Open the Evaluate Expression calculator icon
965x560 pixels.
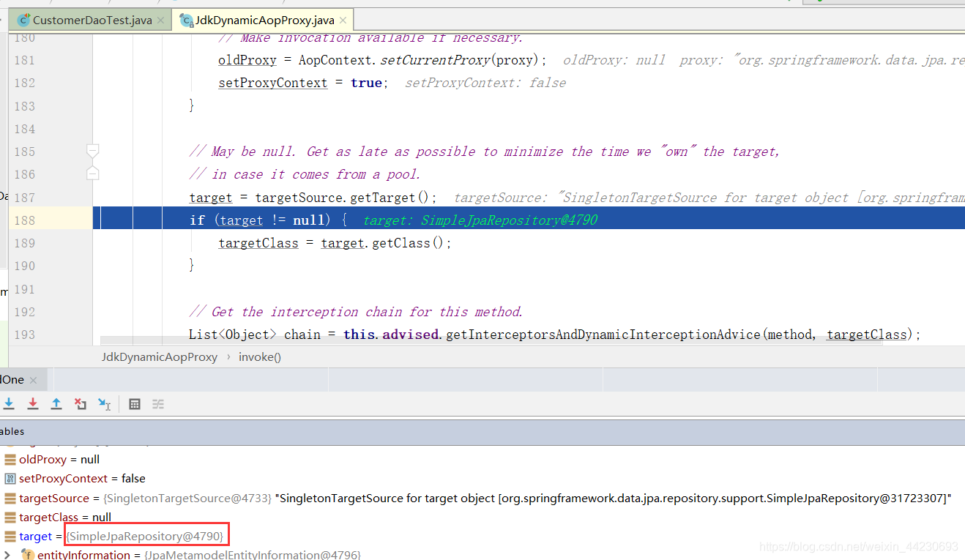pyautogui.click(x=135, y=404)
